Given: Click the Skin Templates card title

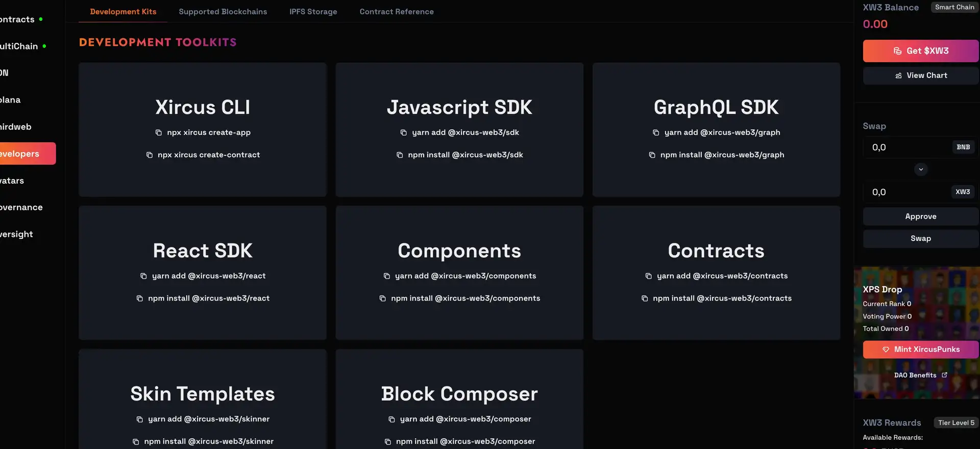Looking at the screenshot, I should (x=203, y=394).
